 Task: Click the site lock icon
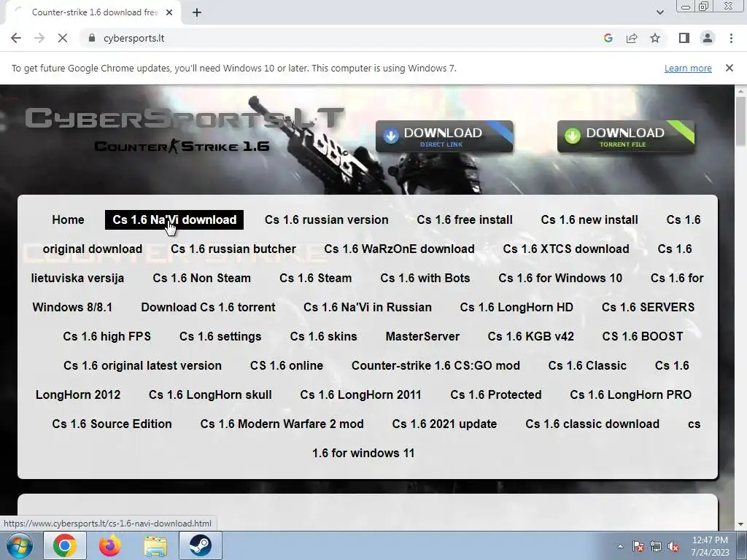(91, 38)
